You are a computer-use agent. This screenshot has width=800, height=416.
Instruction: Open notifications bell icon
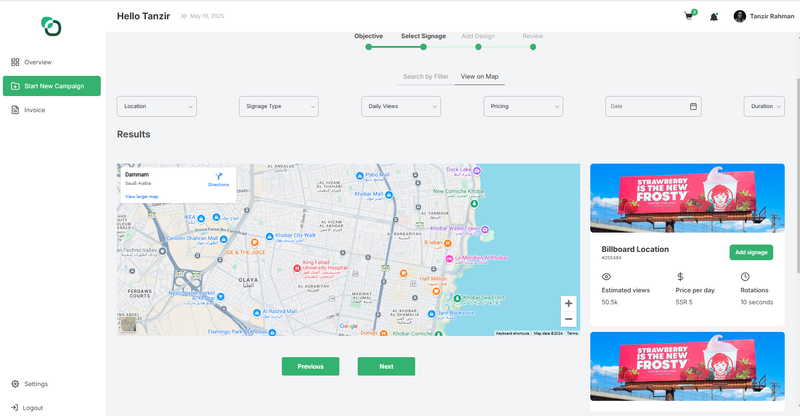(714, 17)
